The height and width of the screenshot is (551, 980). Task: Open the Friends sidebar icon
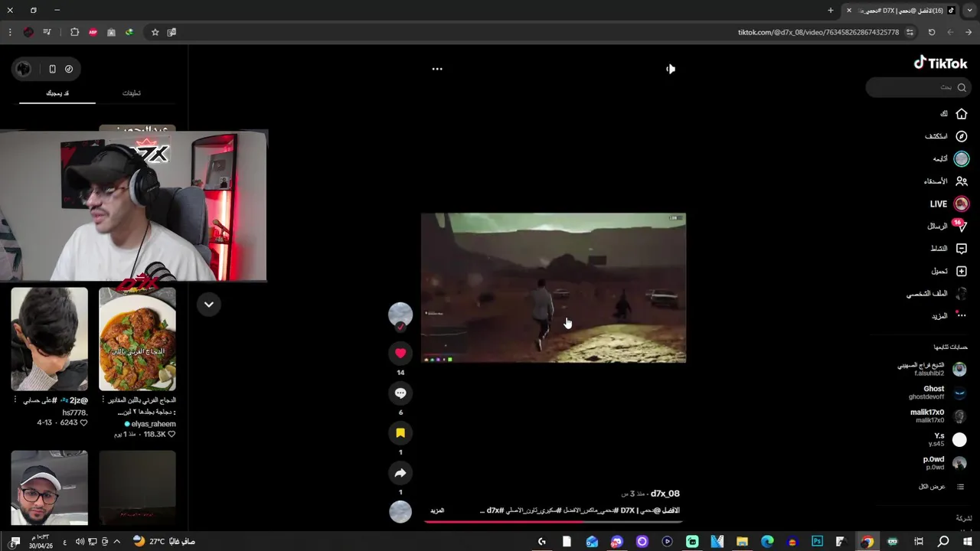[962, 181]
